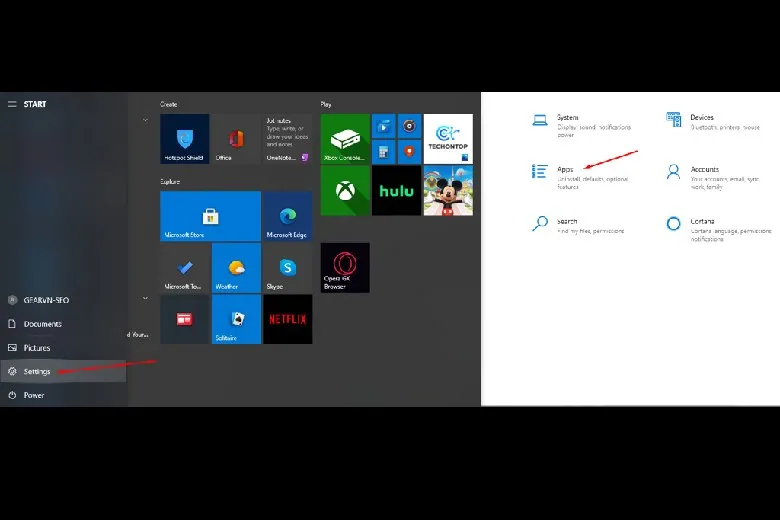Launch the Office tile

236,139
